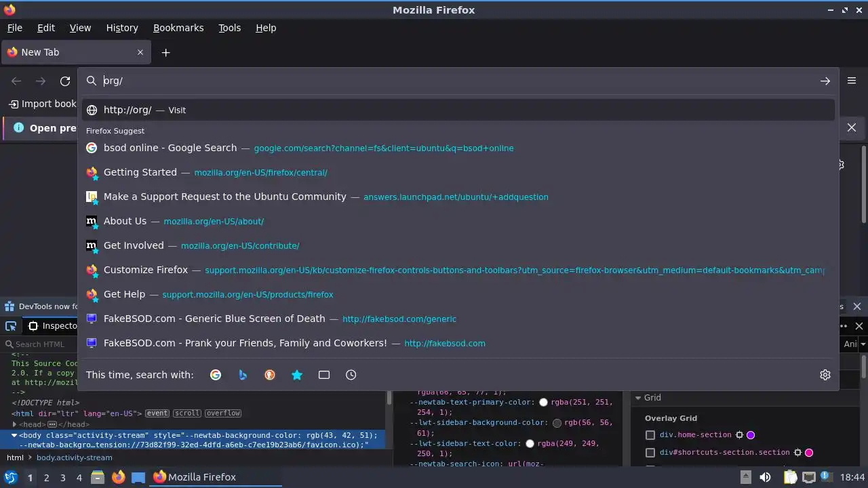Close the DevTools toolbox
Screen dimensions: 868x488
pyautogui.click(x=859, y=326)
